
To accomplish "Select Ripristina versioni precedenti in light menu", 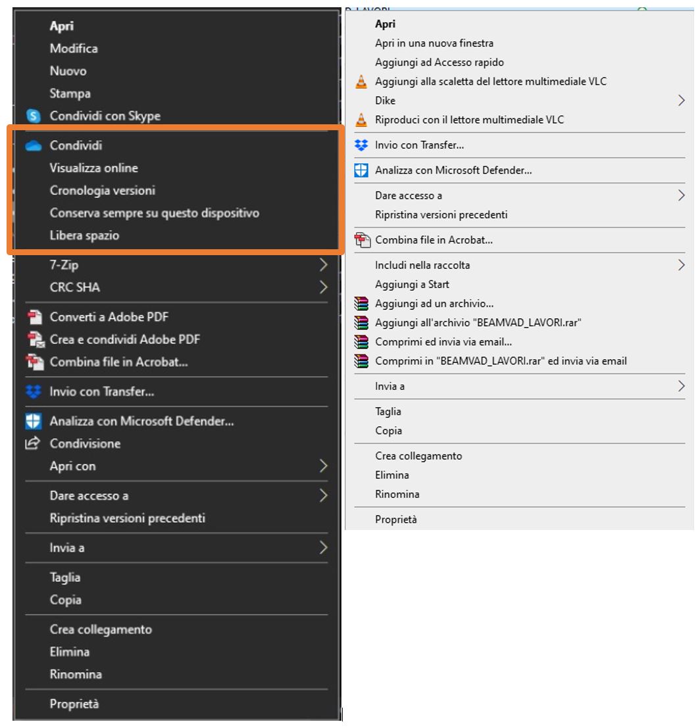I will click(x=441, y=215).
